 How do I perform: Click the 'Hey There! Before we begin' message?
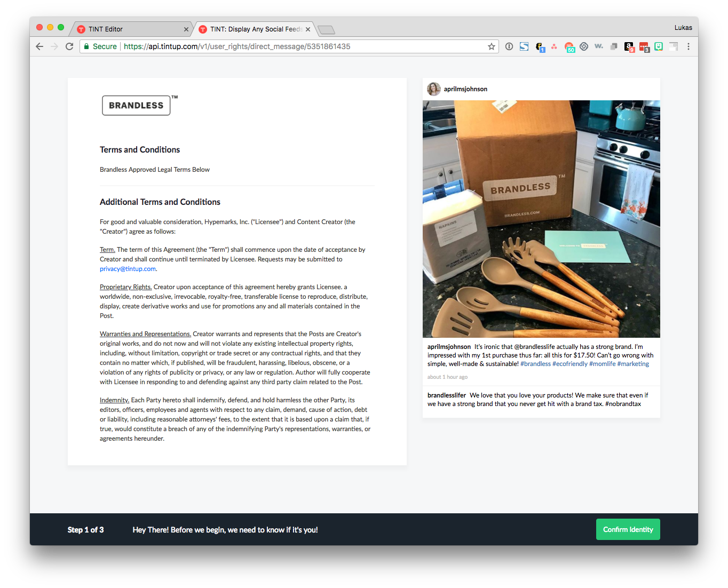point(225,530)
